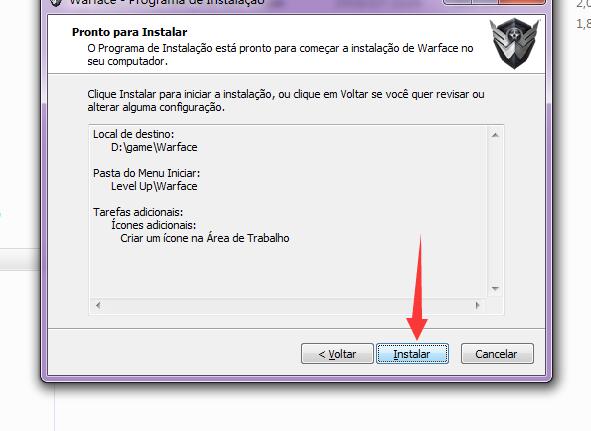Click the summary box scroll-up arrow
591x431 pixels.
(495, 135)
